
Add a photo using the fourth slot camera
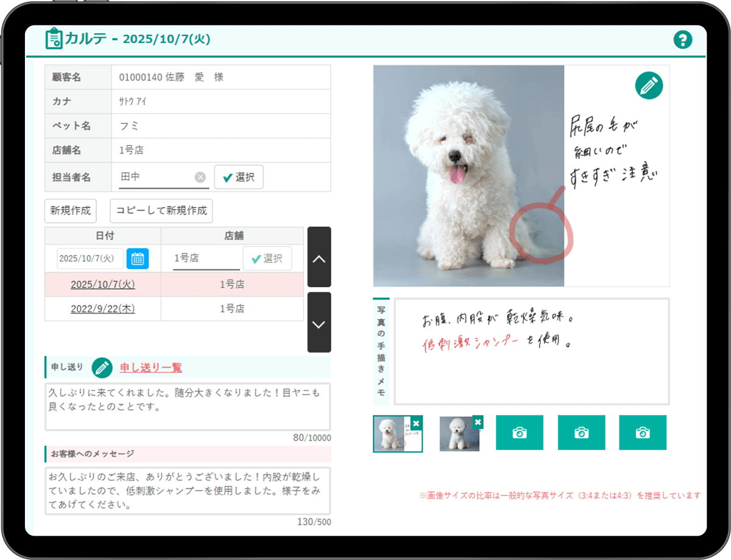click(581, 433)
